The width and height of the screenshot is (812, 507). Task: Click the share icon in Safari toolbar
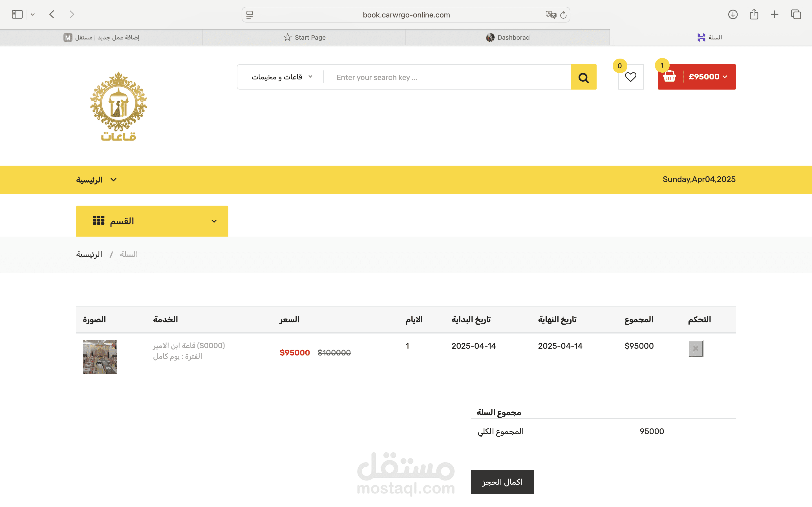[754, 14]
